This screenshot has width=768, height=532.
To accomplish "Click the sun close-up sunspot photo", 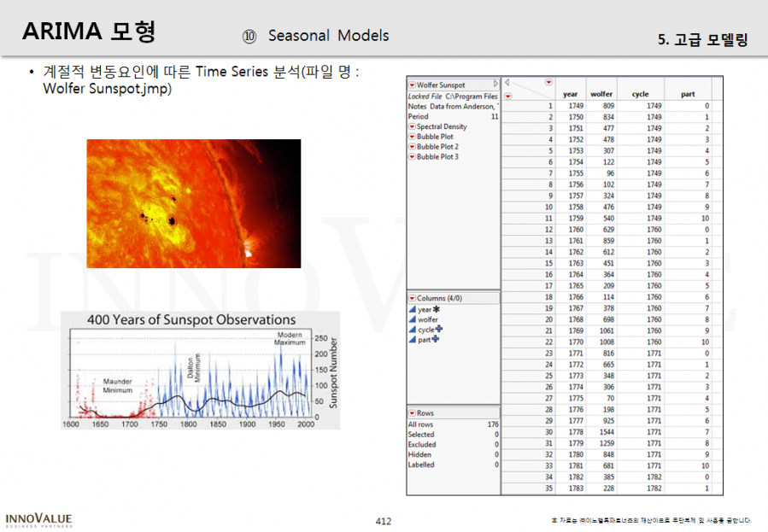I will [x=193, y=203].
